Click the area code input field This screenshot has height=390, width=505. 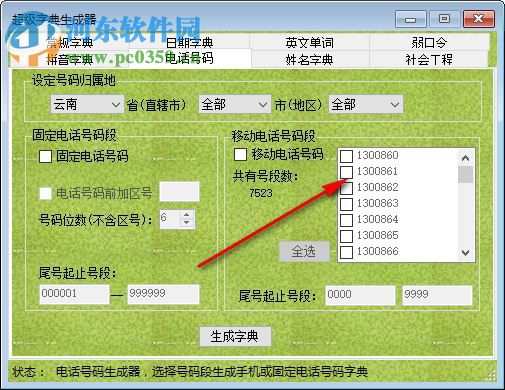tap(179, 191)
